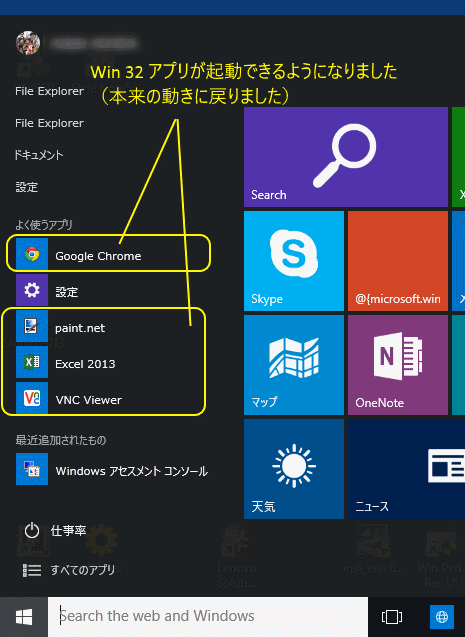Click the partially visible green tile

[459, 157]
